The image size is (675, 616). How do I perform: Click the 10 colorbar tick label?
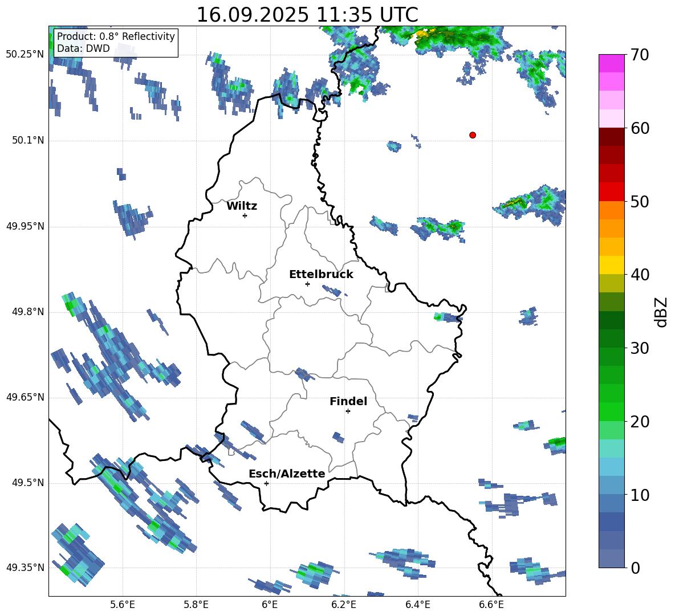pyautogui.click(x=639, y=495)
